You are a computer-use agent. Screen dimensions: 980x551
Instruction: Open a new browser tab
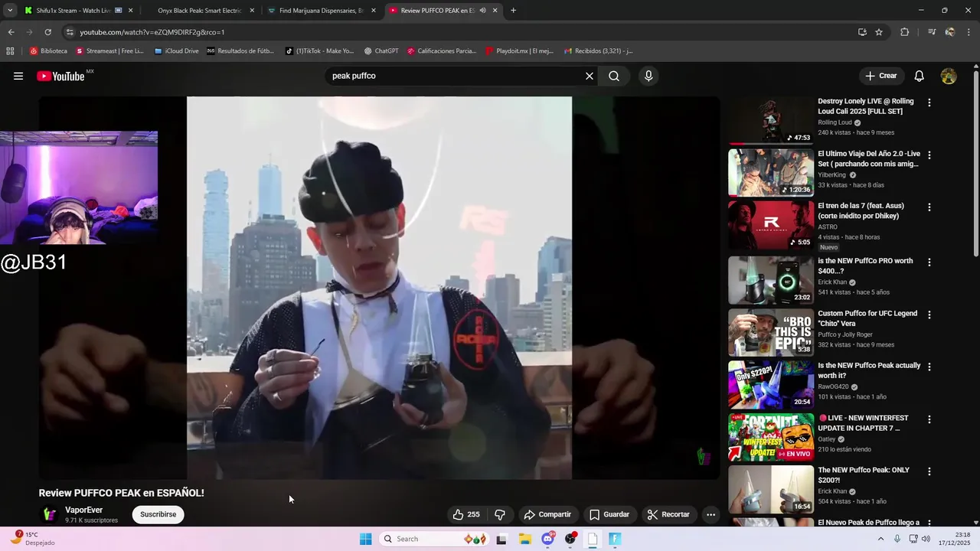(513, 11)
